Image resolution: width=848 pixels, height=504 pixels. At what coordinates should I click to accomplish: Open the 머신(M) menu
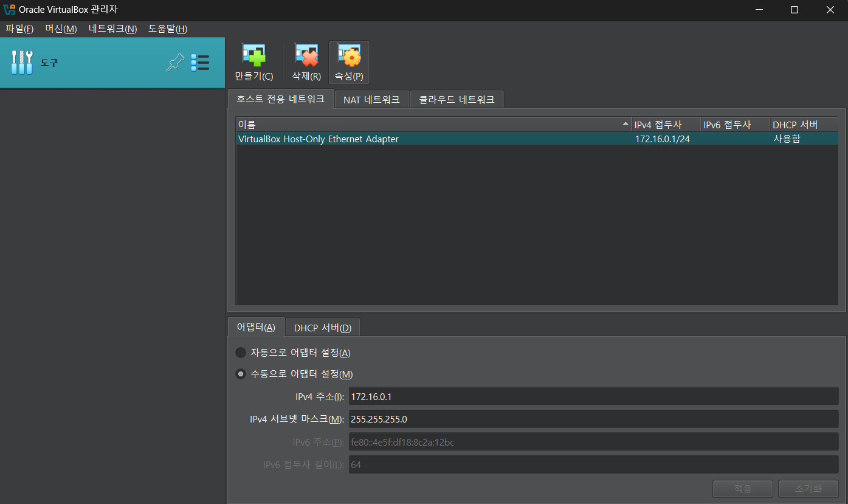pyautogui.click(x=61, y=29)
